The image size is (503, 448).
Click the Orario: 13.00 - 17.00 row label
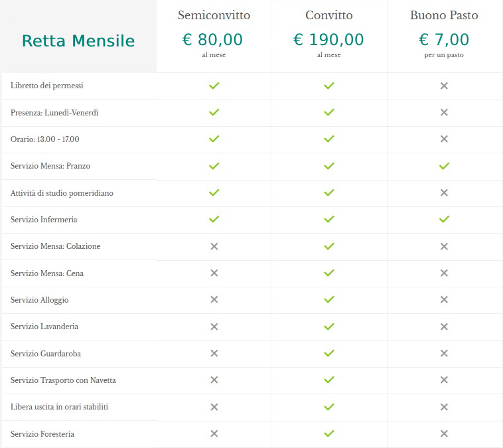(45, 139)
